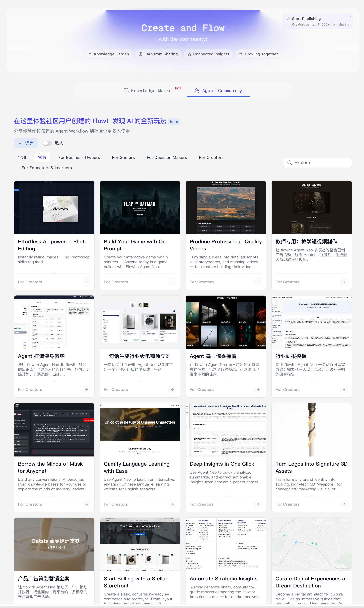Select the Agent Community tab
Screen dimensions: 364x608
click(x=218, y=91)
